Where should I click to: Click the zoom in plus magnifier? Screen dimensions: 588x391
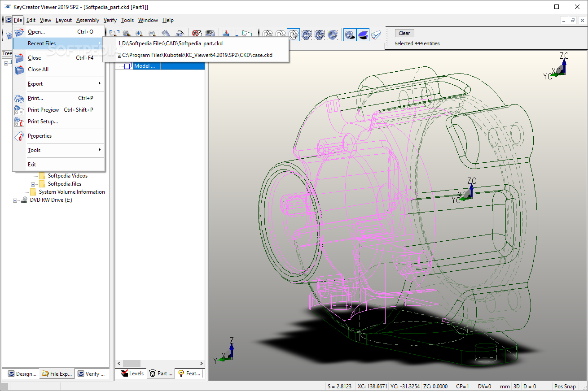(140, 34)
